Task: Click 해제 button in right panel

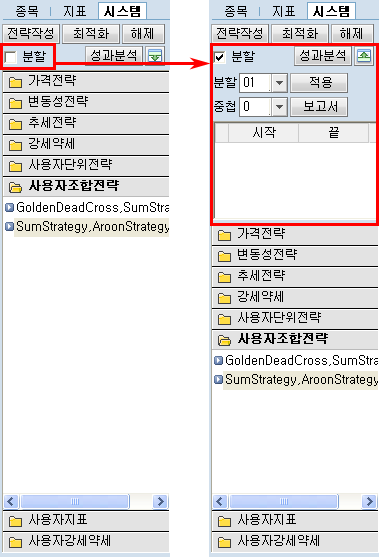Action: pos(352,34)
